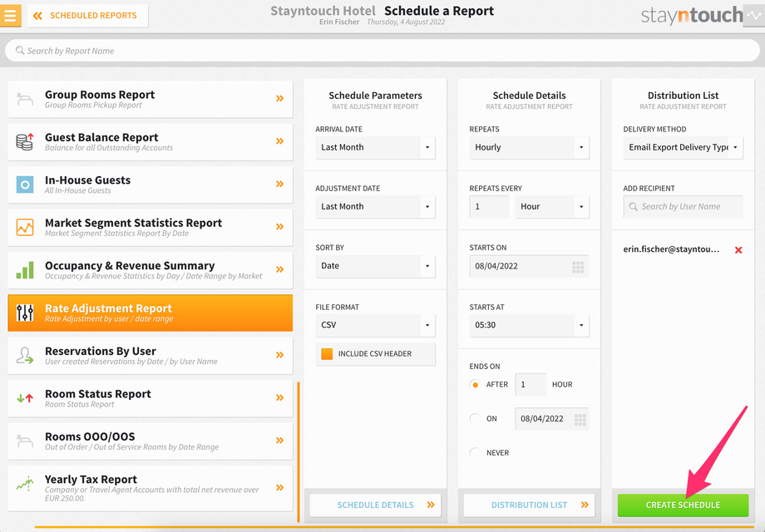This screenshot has height=532, width=765.
Task: Open the Repeats Every Hour unit dropdown
Action: coord(552,207)
